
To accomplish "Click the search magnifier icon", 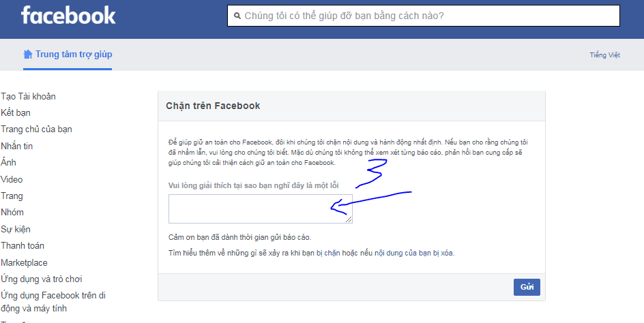I will click(237, 16).
